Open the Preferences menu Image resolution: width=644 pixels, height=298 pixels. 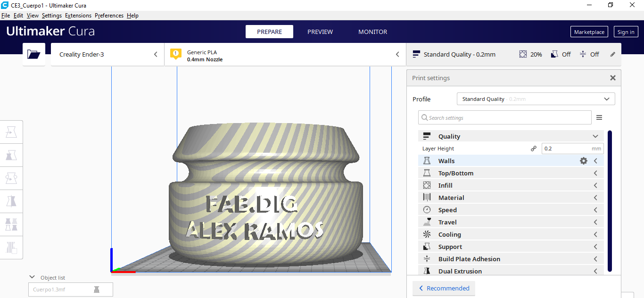point(109,16)
